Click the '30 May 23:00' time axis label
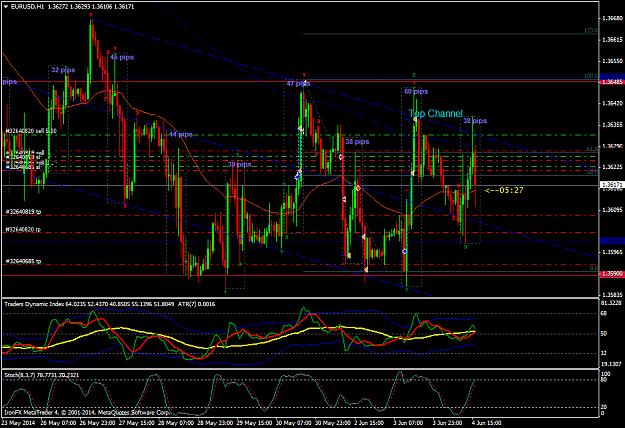 click(x=333, y=423)
